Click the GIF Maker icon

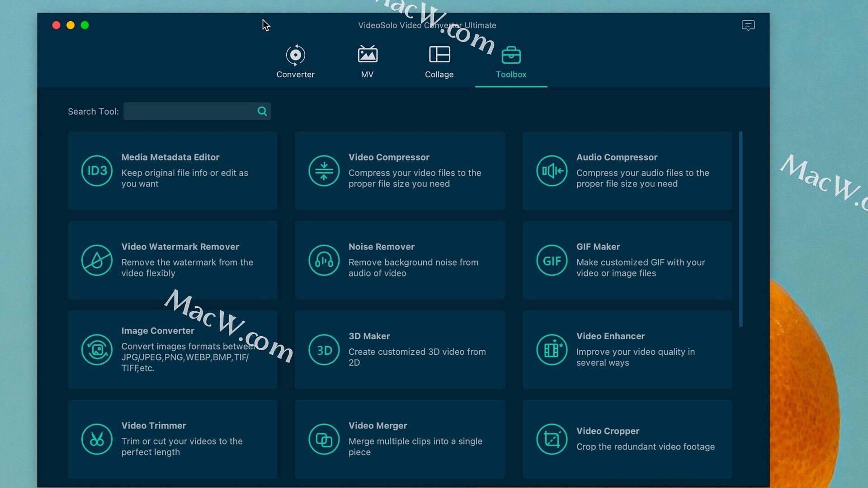pos(552,260)
